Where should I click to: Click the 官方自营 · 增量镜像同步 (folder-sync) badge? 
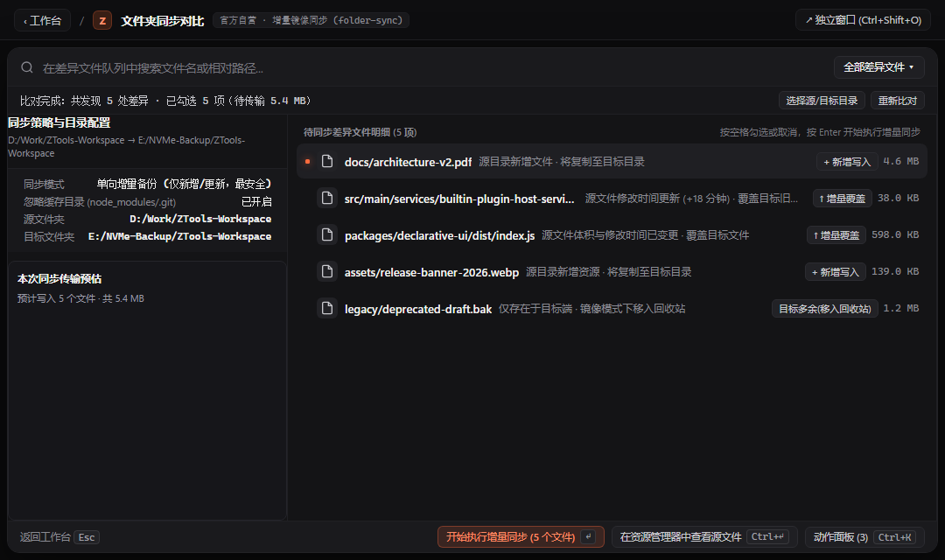311,20
